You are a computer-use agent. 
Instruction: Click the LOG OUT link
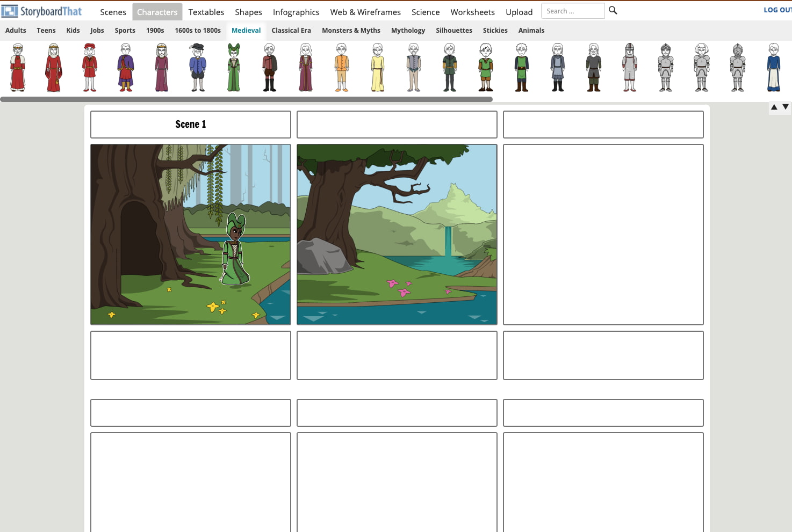[777, 10]
